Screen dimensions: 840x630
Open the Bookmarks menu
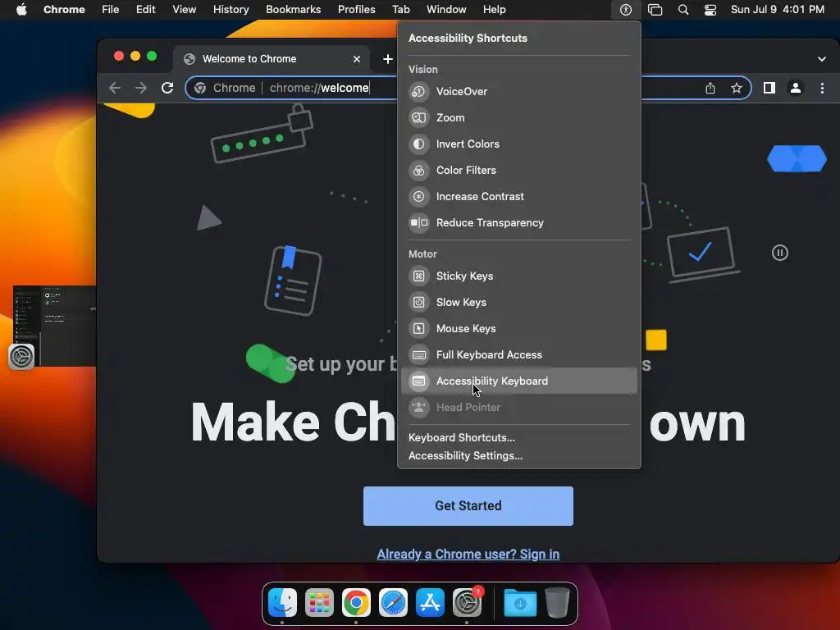coord(293,10)
